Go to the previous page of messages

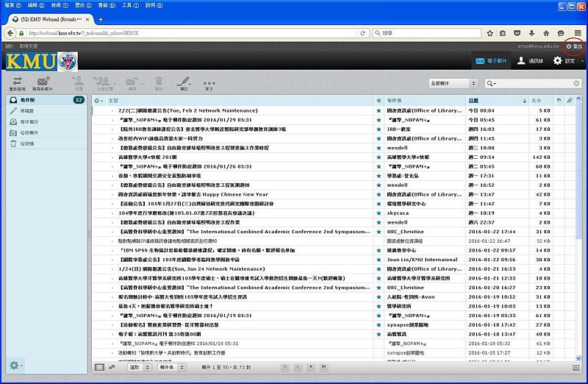(298, 367)
